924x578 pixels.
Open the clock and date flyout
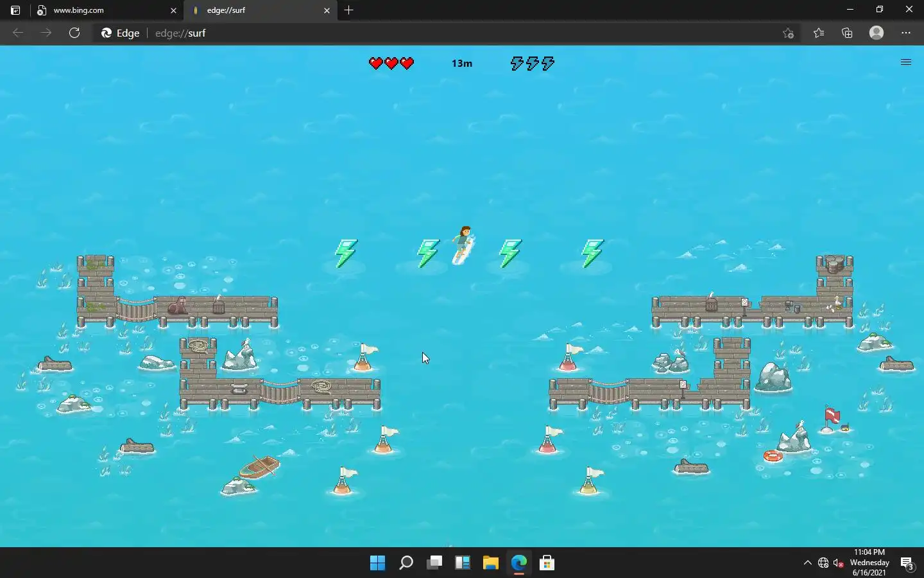click(x=869, y=563)
